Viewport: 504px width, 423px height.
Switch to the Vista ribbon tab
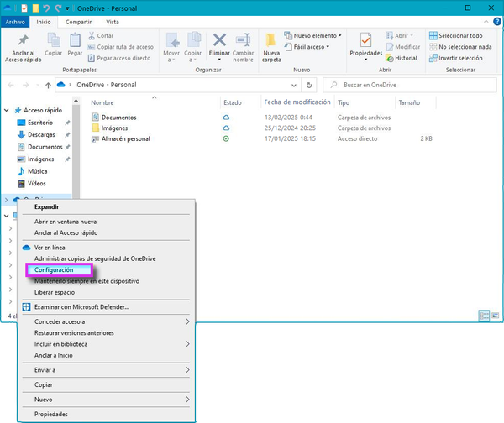click(113, 22)
